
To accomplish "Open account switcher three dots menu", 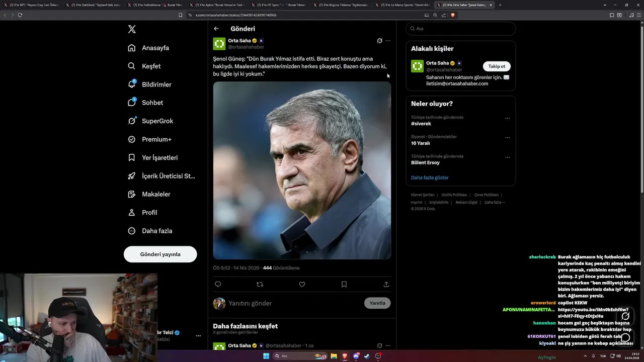I will click(198, 336).
